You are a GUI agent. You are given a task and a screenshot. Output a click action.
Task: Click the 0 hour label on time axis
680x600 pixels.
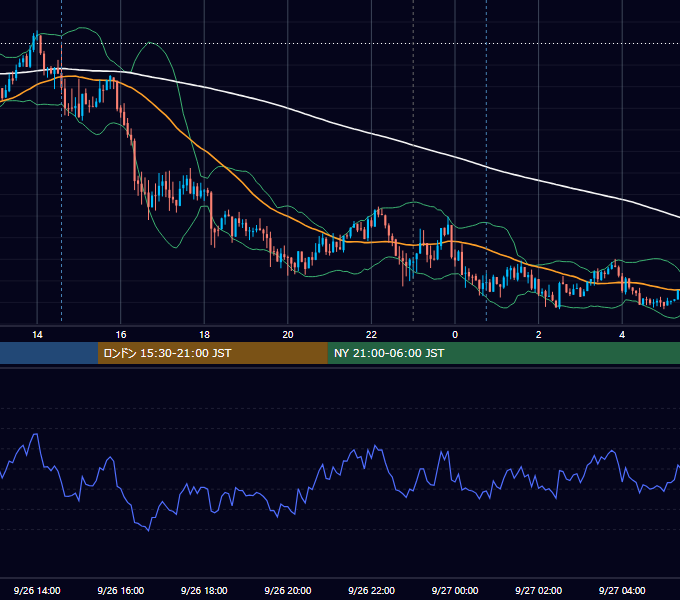click(455, 335)
